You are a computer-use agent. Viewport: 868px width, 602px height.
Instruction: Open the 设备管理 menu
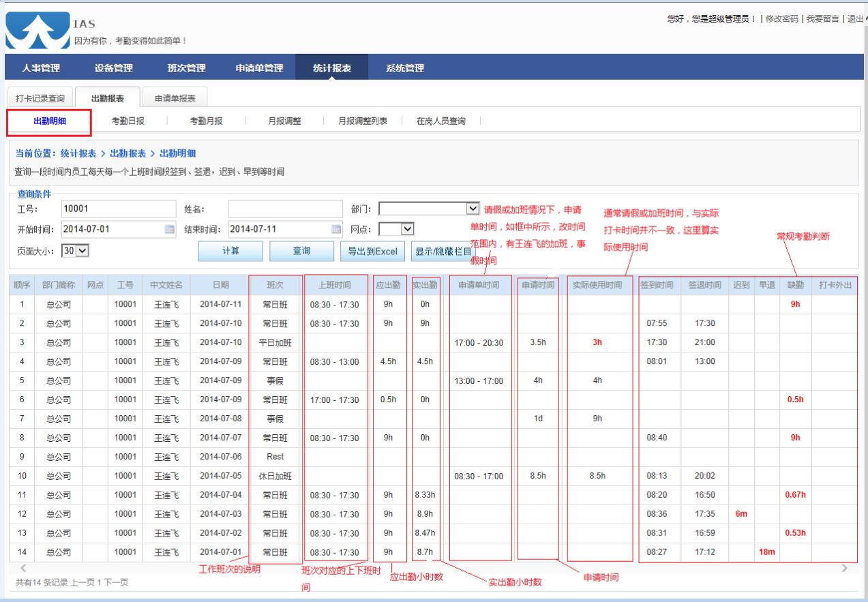113,68
